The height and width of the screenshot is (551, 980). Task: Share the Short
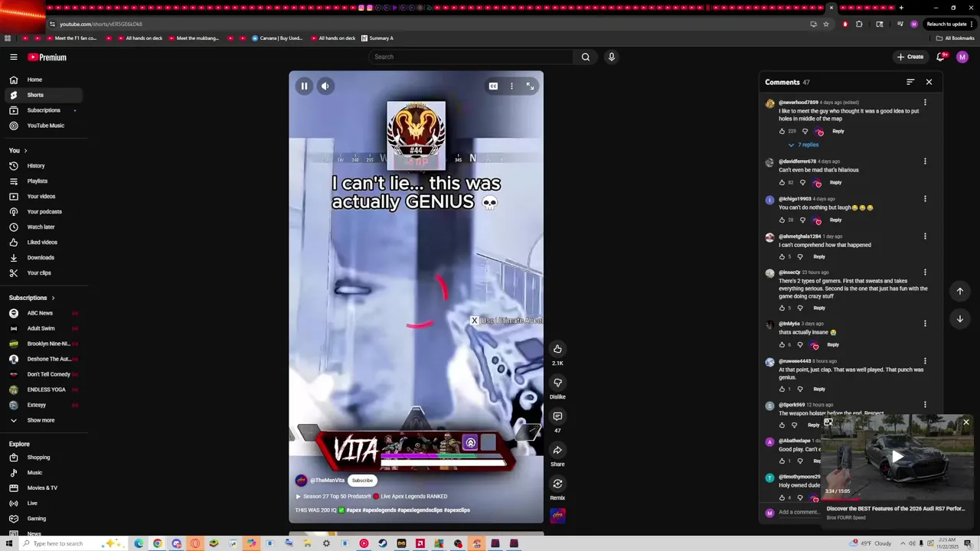click(557, 450)
